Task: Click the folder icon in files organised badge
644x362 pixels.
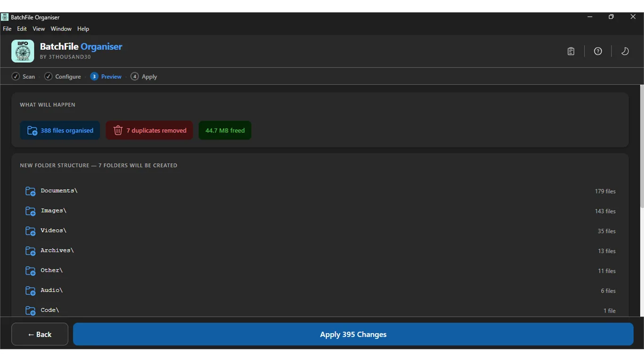Action: point(32,131)
